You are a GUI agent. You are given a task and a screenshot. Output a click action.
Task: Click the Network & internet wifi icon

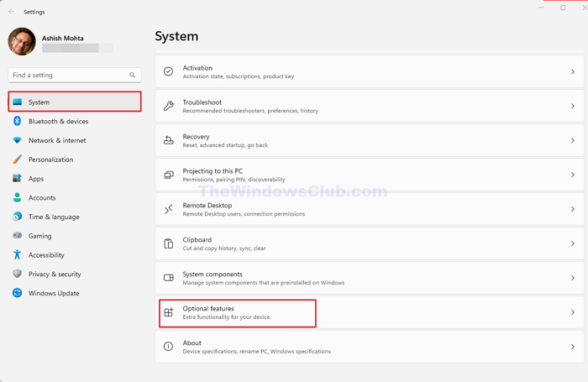(x=17, y=140)
